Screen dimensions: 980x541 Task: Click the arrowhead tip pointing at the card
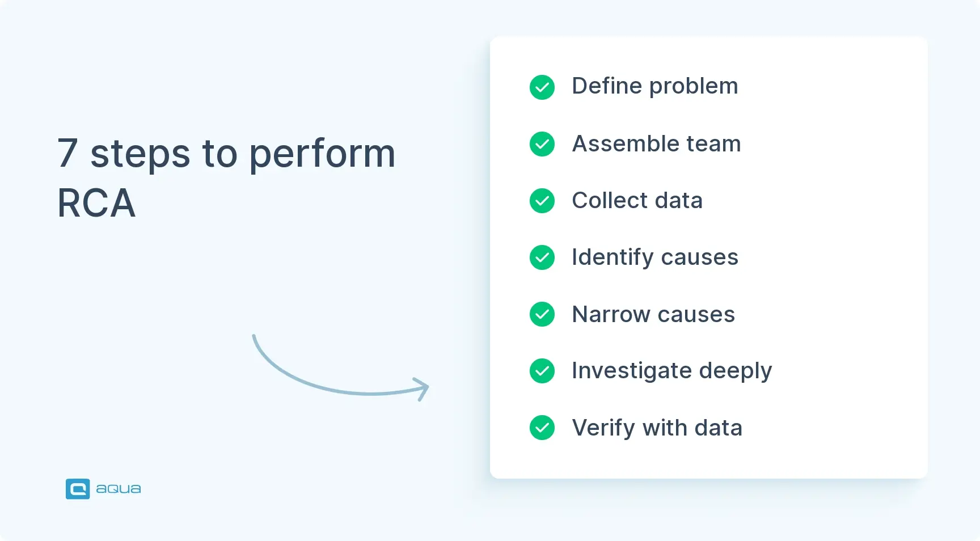click(426, 388)
